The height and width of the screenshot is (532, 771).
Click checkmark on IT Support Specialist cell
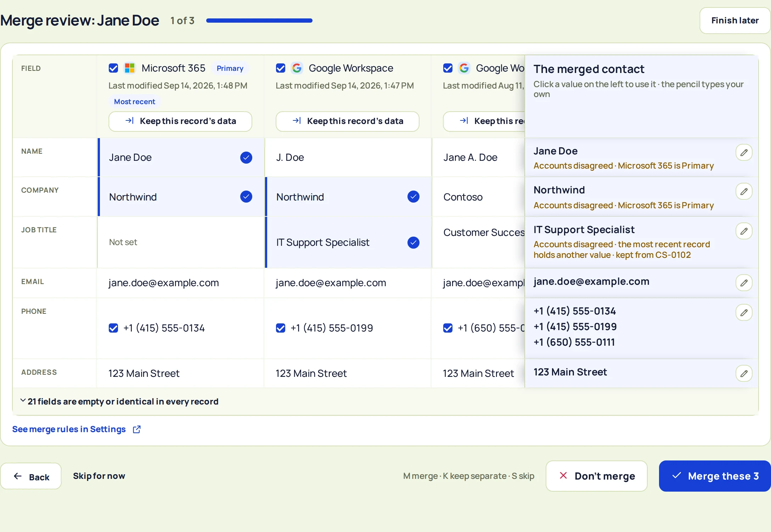pyautogui.click(x=413, y=243)
